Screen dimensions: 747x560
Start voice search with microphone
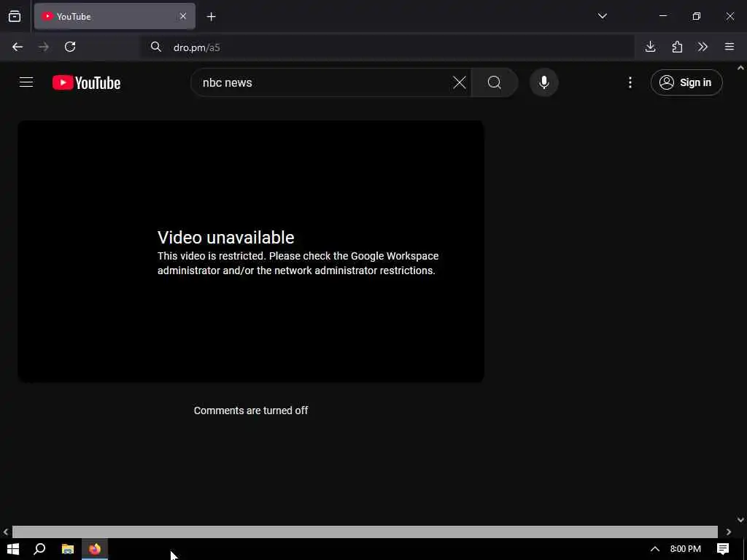pos(543,83)
